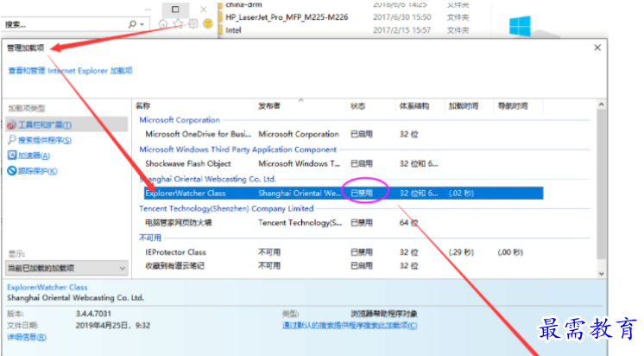
Task: Select 电脑管家网页防火墙 row
Action: [344, 223]
